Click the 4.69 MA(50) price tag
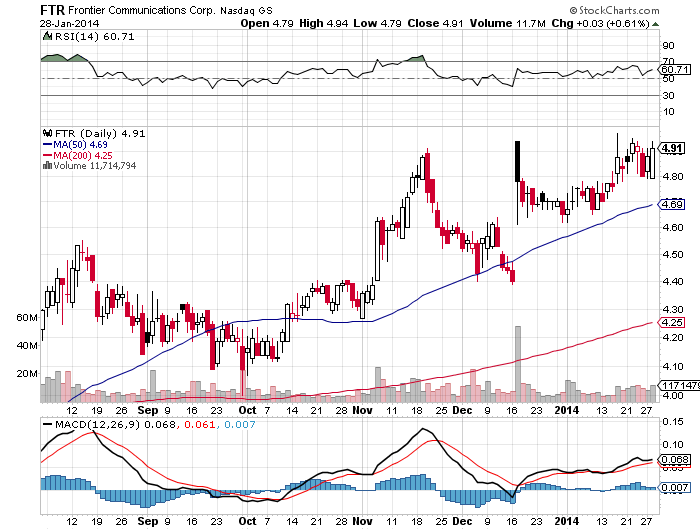The height and width of the screenshot is (530, 700). 672,204
